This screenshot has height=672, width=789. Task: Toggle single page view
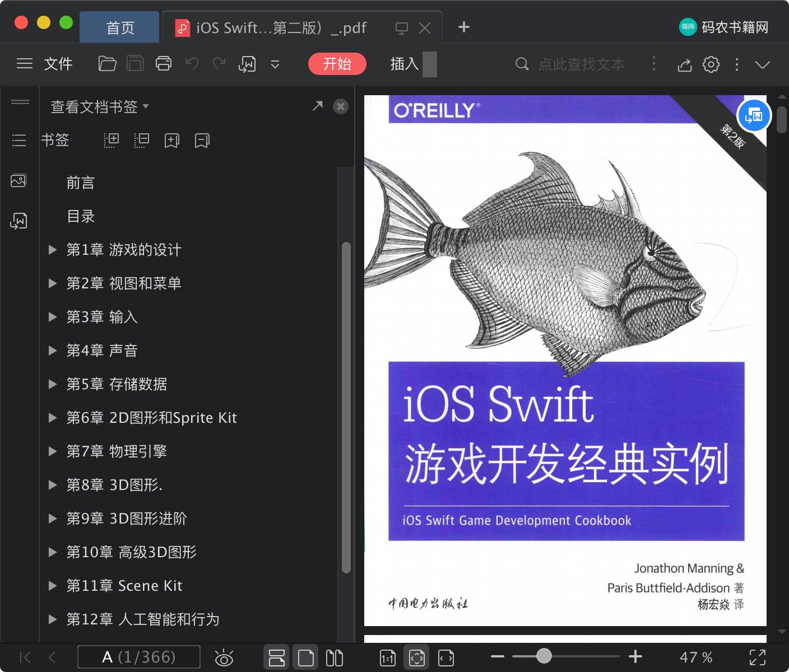pos(306,657)
